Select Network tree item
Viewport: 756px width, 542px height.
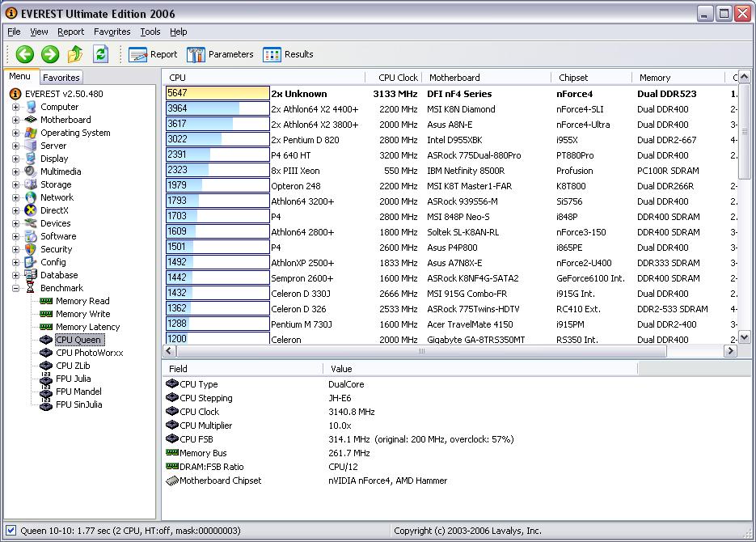(x=57, y=197)
